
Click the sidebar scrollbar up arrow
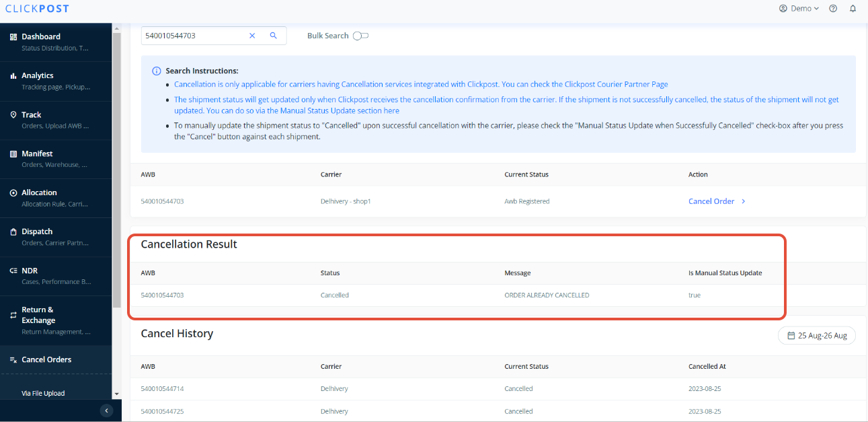tap(116, 28)
